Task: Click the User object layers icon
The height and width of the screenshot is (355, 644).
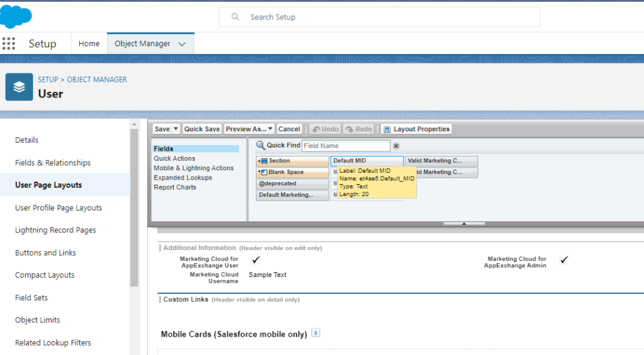Action: tap(19, 87)
